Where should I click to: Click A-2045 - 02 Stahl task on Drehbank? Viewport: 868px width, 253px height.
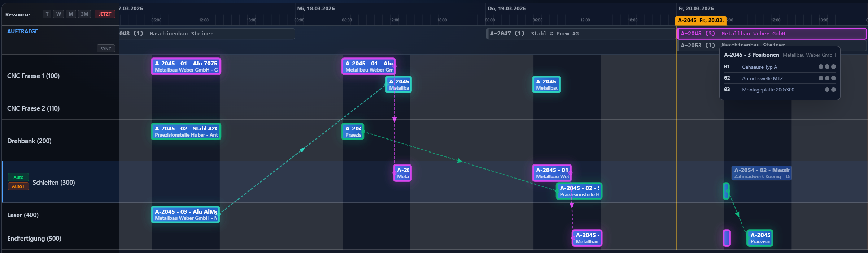[x=186, y=132]
